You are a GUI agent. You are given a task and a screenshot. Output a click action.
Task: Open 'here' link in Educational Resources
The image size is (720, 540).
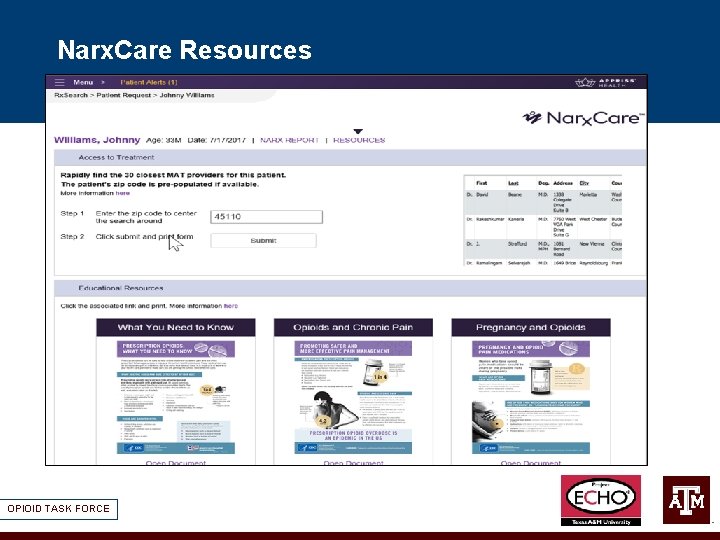click(231, 306)
